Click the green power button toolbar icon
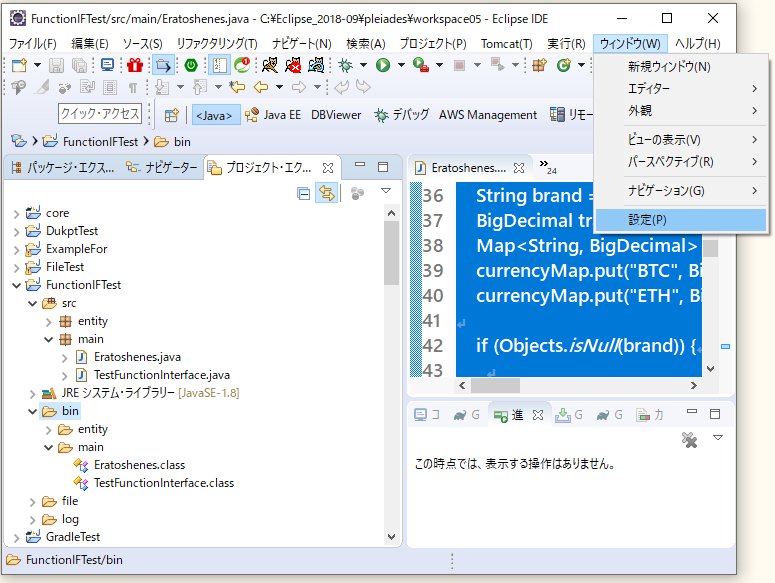 (x=191, y=65)
